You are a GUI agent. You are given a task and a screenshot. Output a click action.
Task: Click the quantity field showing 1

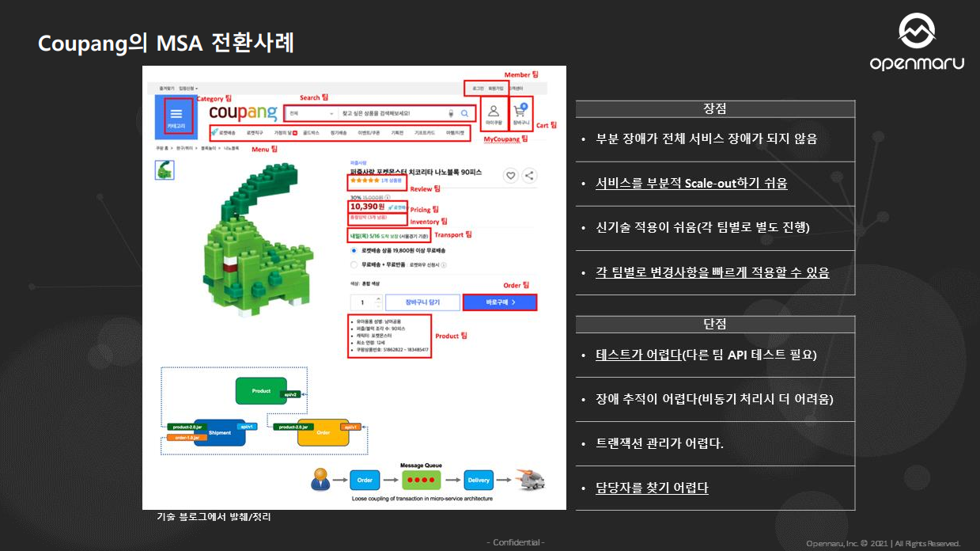pyautogui.click(x=363, y=302)
